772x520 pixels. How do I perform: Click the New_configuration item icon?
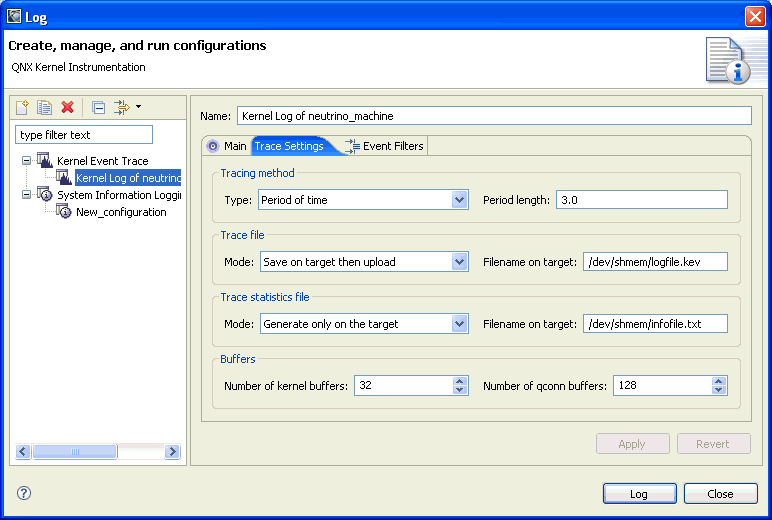click(x=64, y=212)
